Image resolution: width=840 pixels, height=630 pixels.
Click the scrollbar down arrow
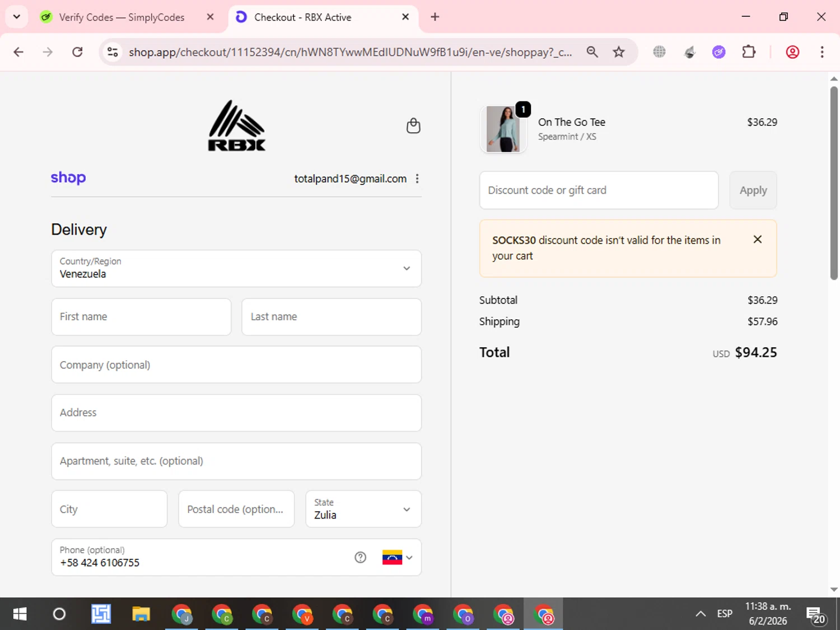tap(834, 590)
